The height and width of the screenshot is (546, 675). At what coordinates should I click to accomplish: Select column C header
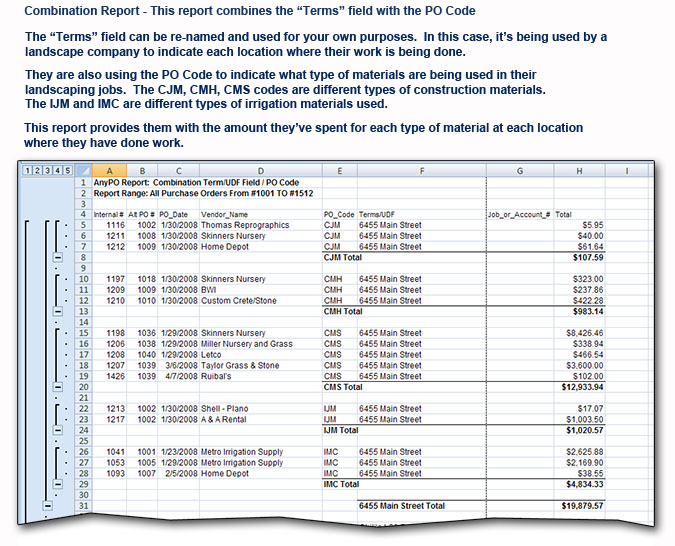click(179, 171)
